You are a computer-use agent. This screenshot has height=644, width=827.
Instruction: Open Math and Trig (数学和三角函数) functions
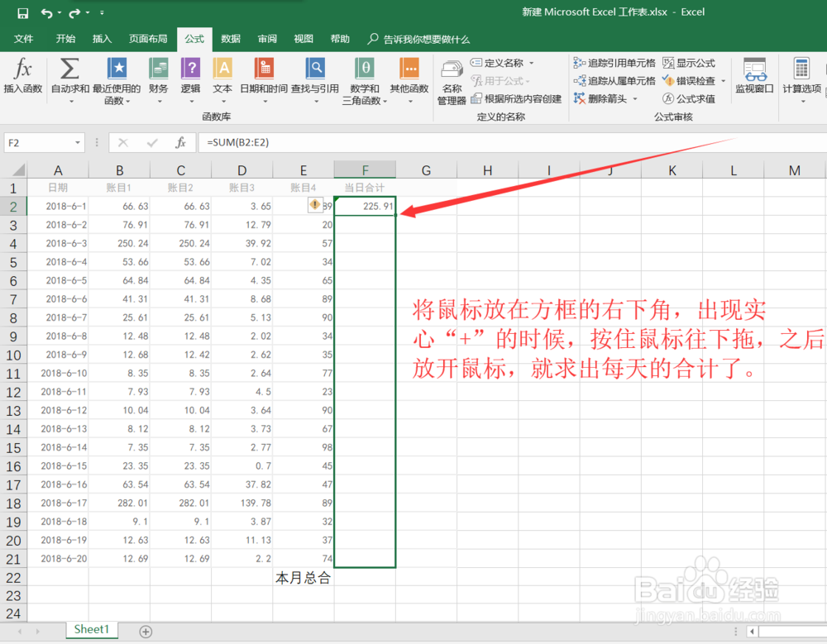click(x=364, y=81)
